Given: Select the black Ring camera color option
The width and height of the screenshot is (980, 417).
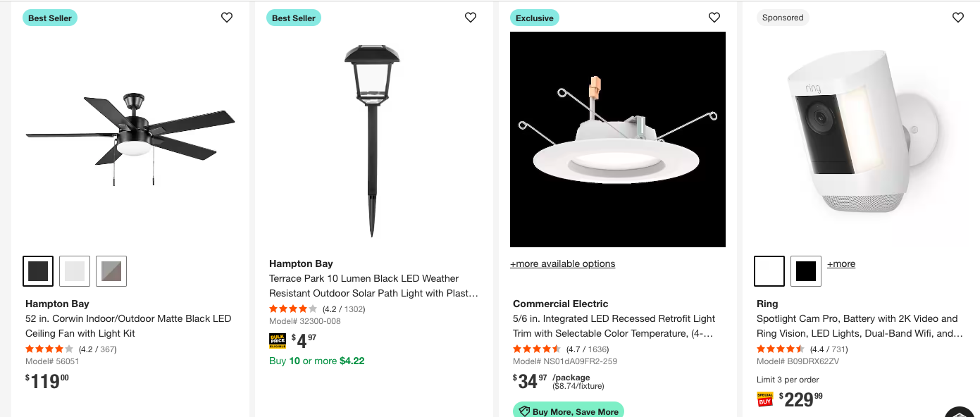Looking at the screenshot, I should pyautogui.click(x=806, y=271).
